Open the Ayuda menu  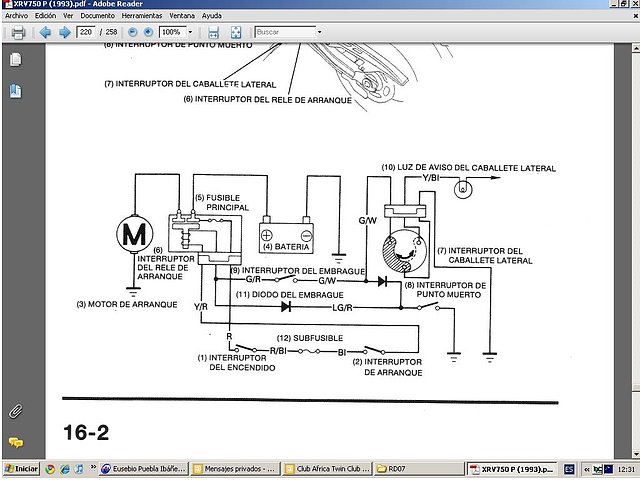pos(212,16)
